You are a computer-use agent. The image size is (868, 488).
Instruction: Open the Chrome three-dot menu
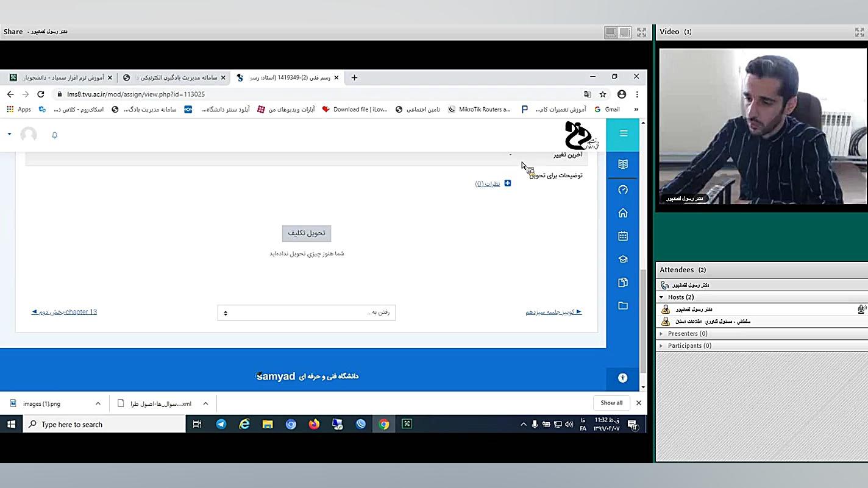637,94
